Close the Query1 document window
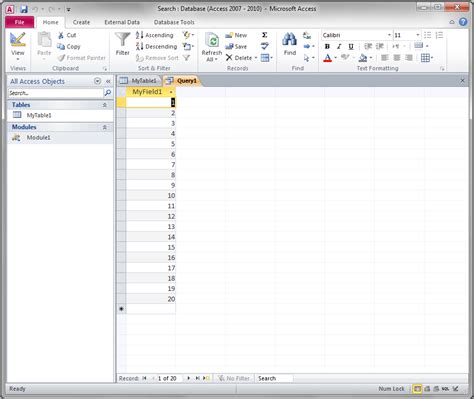Image resolution: width=474 pixels, height=399 pixels. coord(462,81)
